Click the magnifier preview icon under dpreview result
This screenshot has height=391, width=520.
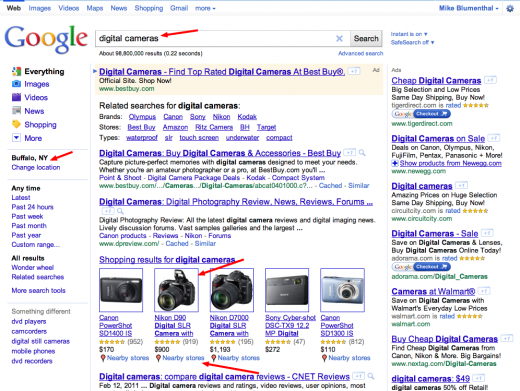(120, 211)
